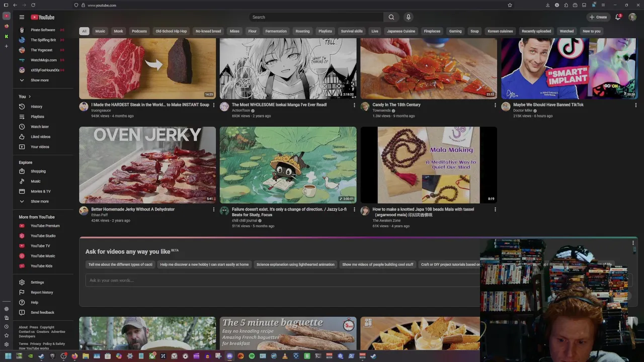Start voice search with microphone icon

tap(409, 17)
